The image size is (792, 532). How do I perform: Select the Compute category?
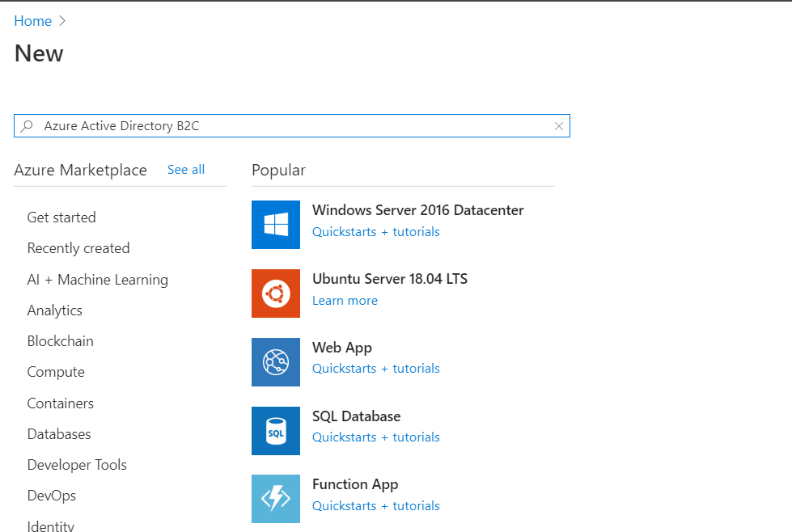[x=56, y=372]
